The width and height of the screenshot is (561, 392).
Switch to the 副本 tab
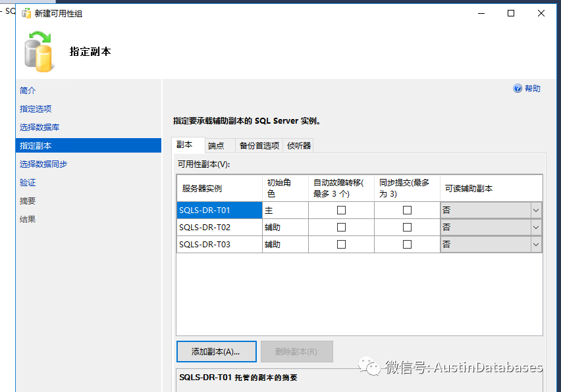(x=188, y=145)
